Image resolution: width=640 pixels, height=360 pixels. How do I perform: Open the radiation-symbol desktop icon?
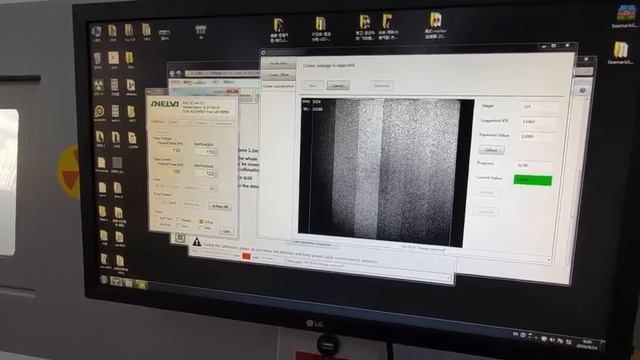point(99,87)
